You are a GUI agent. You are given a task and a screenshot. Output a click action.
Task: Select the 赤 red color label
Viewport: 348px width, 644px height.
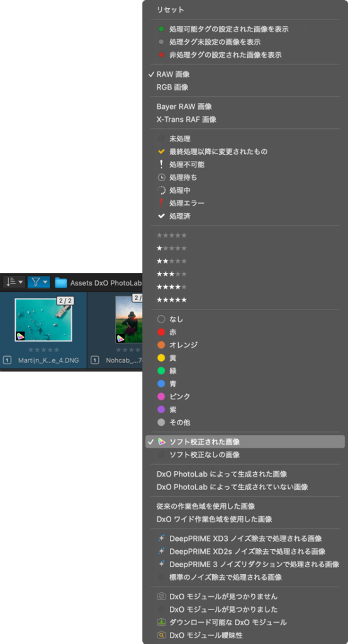[x=245, y=332]
